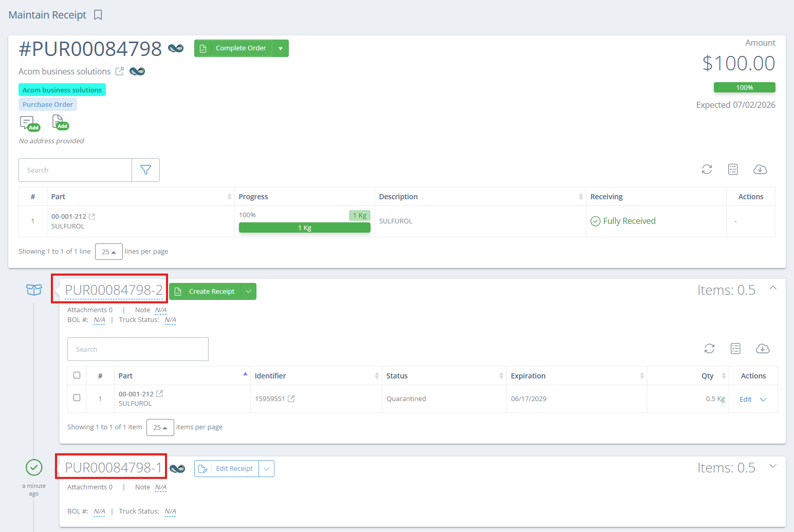The width and height of the screenshot is (794, 532).
Task: Click expiration date 06/17/2029
Action: click(x=529, y=398)
